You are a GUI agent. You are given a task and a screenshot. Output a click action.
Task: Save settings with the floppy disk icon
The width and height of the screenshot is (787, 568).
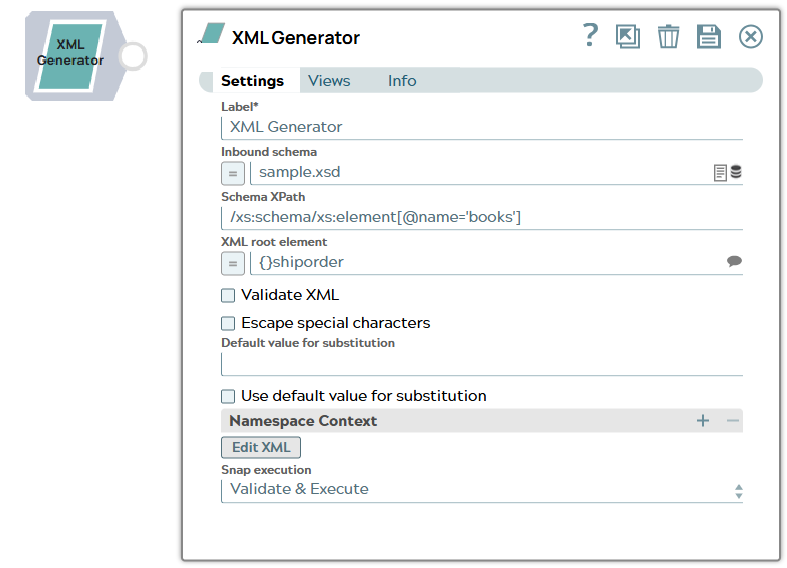pos(709,37)
